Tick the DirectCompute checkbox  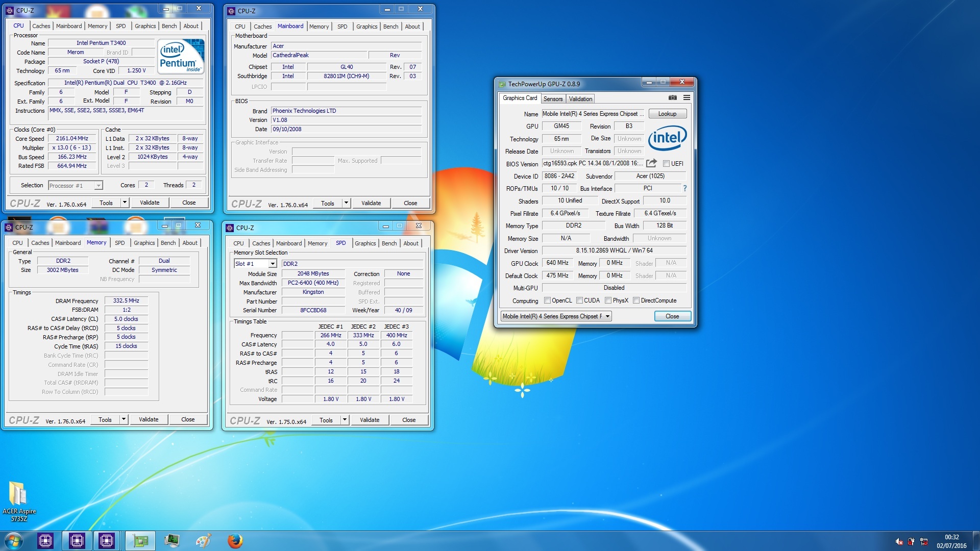click(x=636, y=300)
